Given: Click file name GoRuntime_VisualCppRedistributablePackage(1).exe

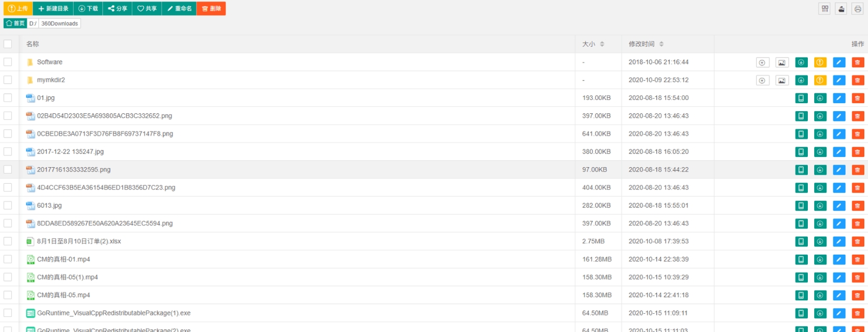Looking at the screenshot, I should coord(114,313).
